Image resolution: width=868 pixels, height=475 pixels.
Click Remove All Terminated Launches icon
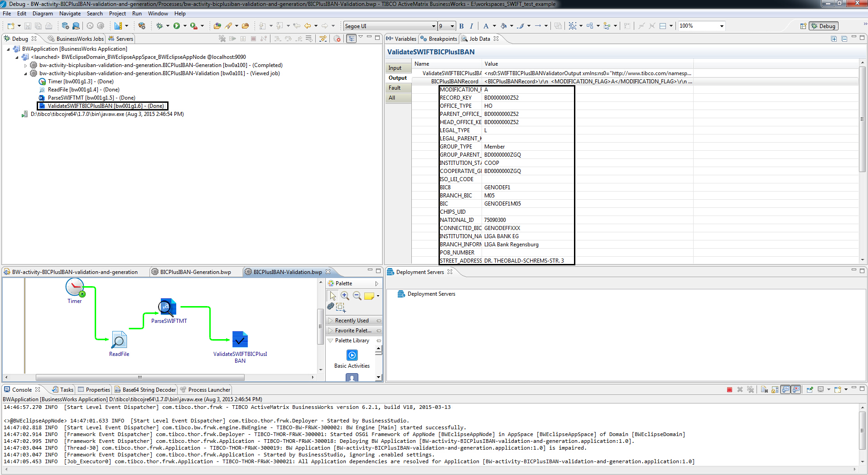pos(222,38)
